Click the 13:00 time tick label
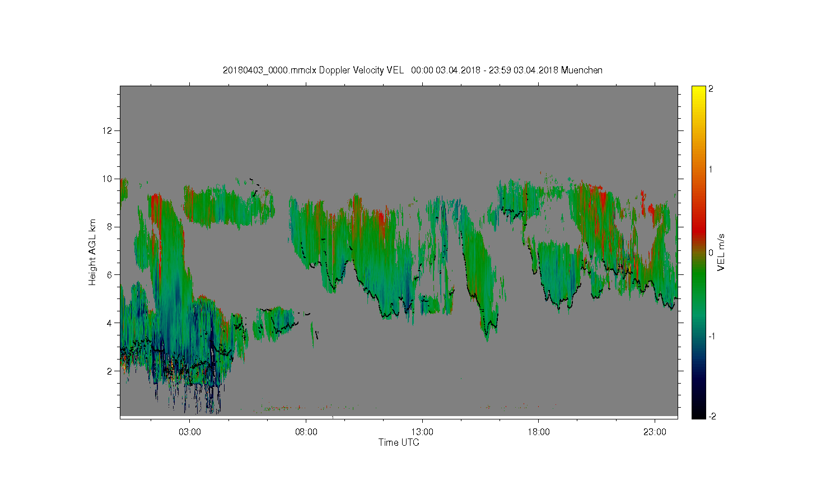 coord(422,432)
